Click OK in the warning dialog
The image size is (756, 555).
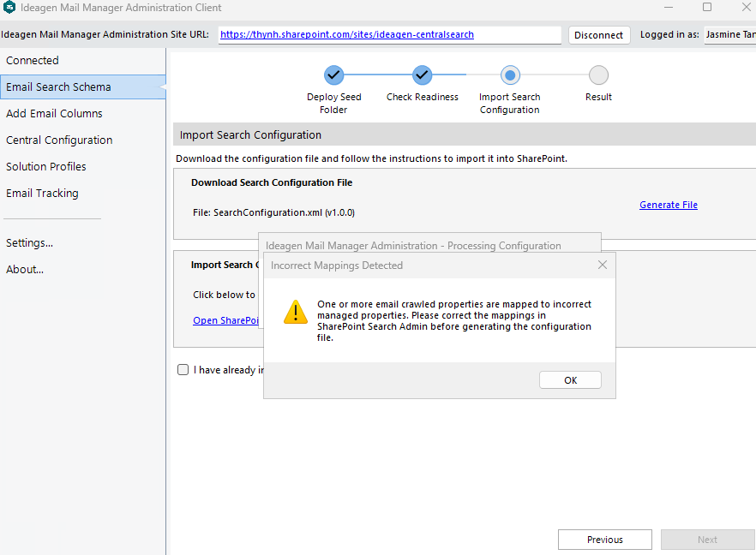point(570,380)
